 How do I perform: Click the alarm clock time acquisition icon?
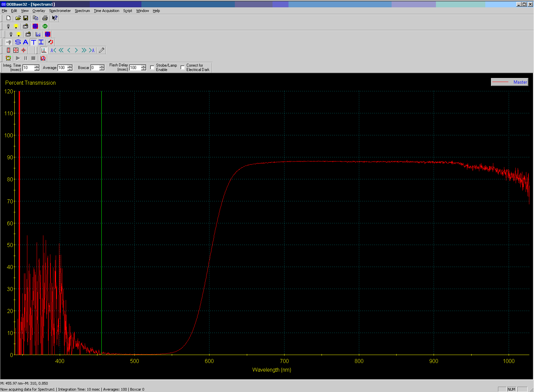point(8,58)
